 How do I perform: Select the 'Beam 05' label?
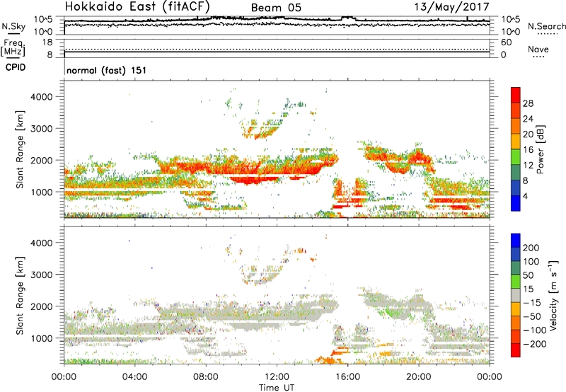[276, 8]
